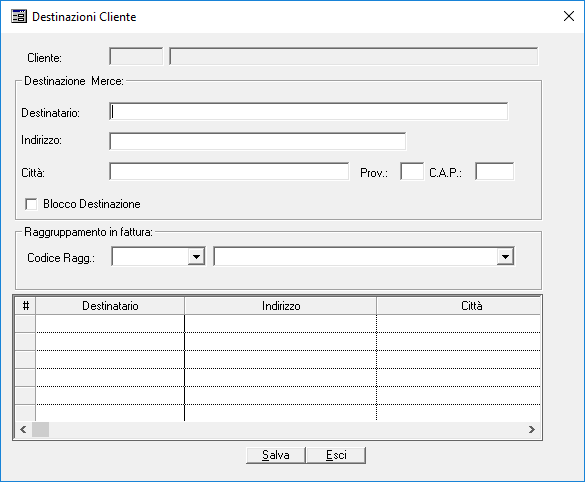The image size is (585, 482).
Task: Click the grid's right scroll arrow
Action: point(532,429)
